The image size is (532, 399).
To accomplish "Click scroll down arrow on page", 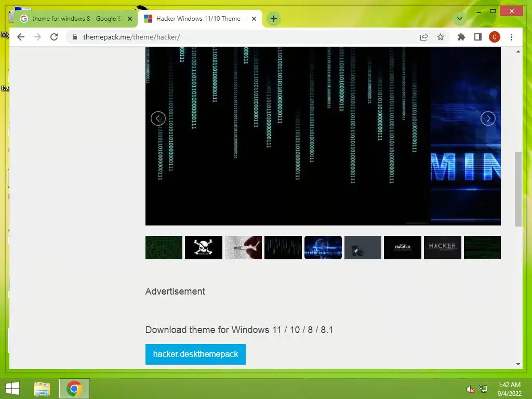I will [518, 364].
